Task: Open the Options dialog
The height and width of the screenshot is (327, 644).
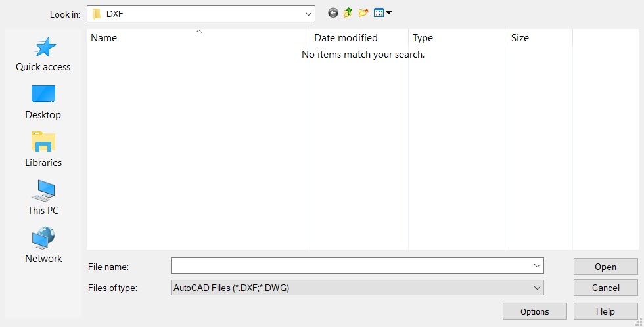Action: click(x=534, y=311)
